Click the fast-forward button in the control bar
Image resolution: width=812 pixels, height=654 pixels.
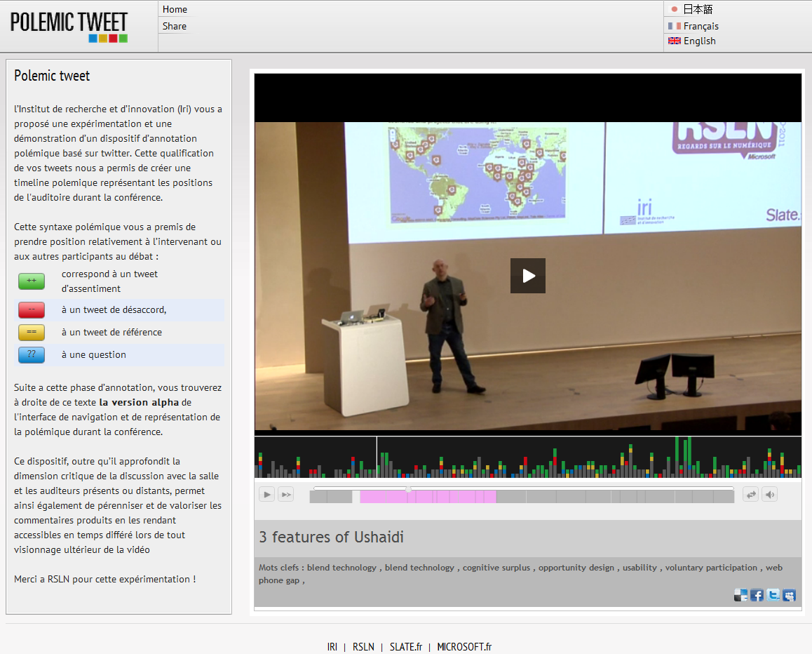pyautogui.click(x=286, y=495)
